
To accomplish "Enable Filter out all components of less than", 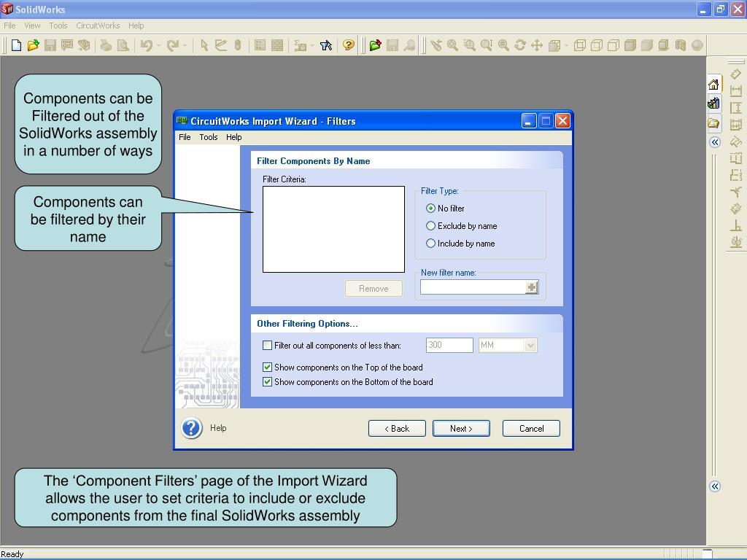I will [x=267, y=345].
